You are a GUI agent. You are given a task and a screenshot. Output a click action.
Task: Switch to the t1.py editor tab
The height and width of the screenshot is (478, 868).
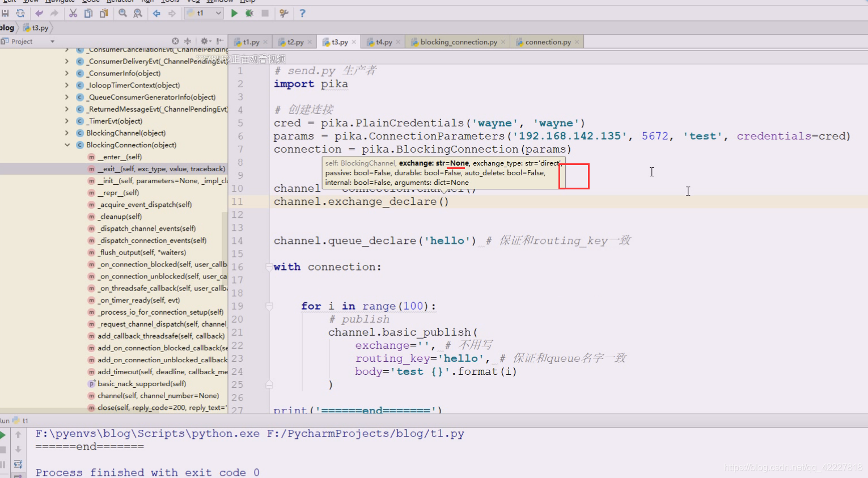click(251, 42)
